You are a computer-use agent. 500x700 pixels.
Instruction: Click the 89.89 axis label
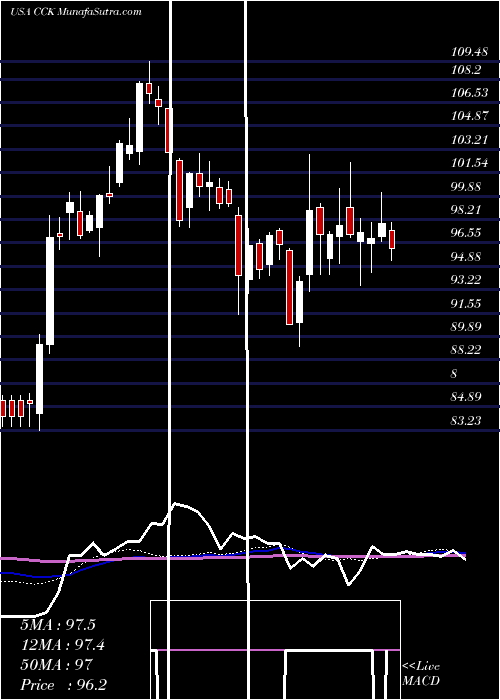pyautogui.click(x=466, y=326)
